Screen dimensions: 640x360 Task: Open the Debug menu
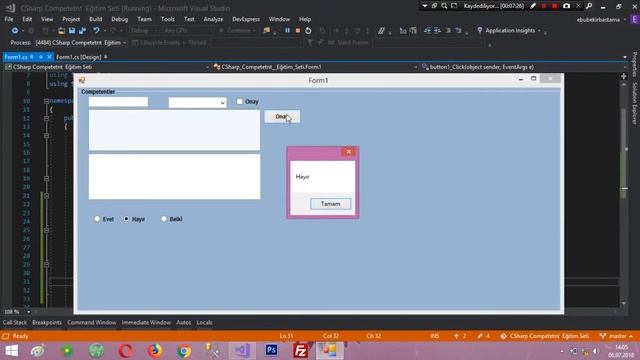[x=119, y=19]
